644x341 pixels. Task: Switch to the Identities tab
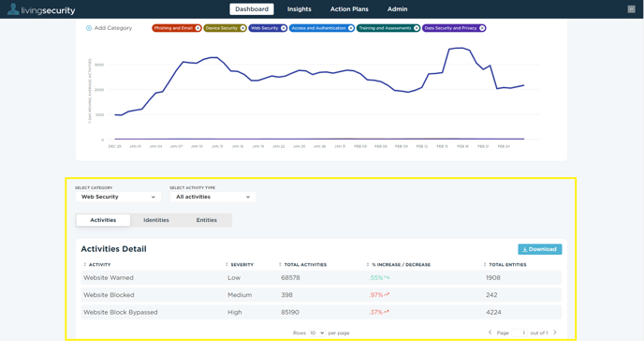pos(156,220)
